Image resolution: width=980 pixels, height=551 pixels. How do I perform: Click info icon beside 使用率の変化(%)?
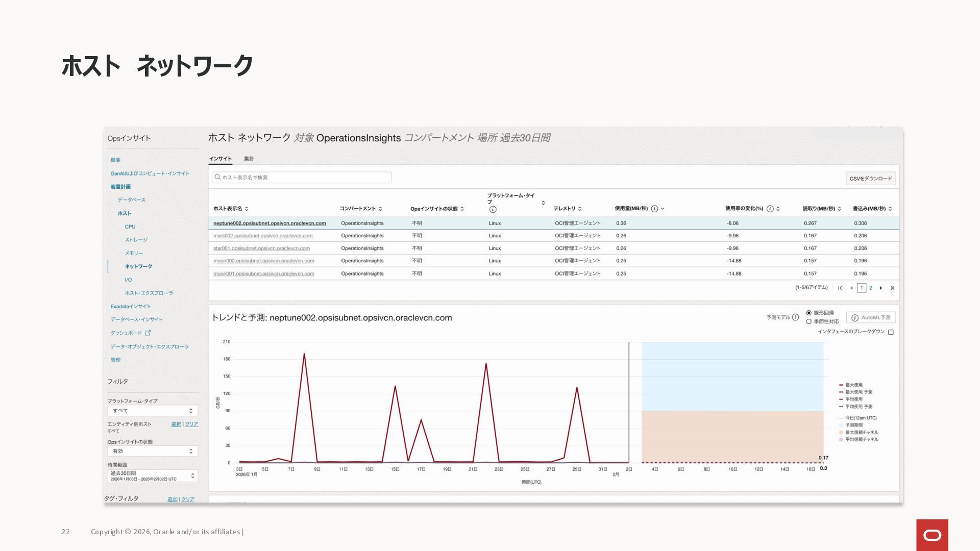pos(770,209)
